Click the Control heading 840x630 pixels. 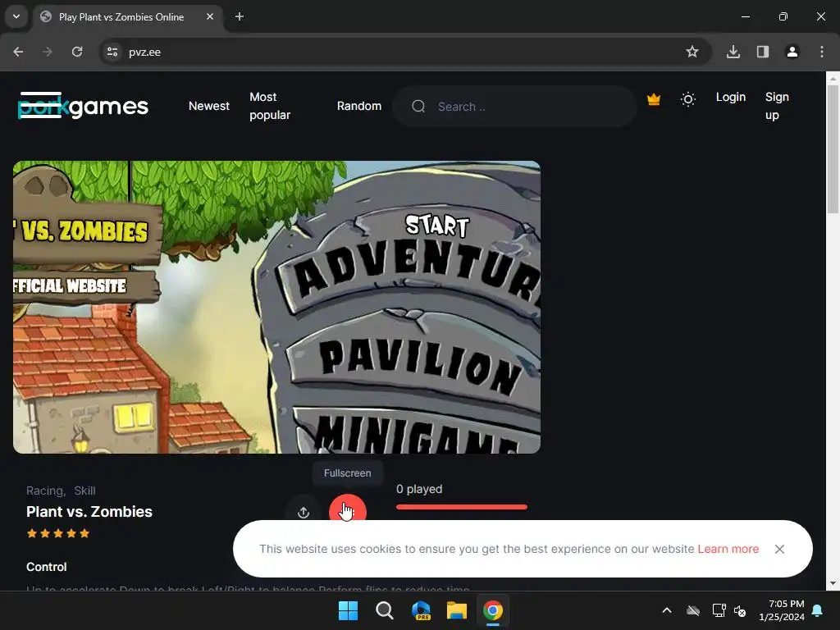click(x=47, y=567)
